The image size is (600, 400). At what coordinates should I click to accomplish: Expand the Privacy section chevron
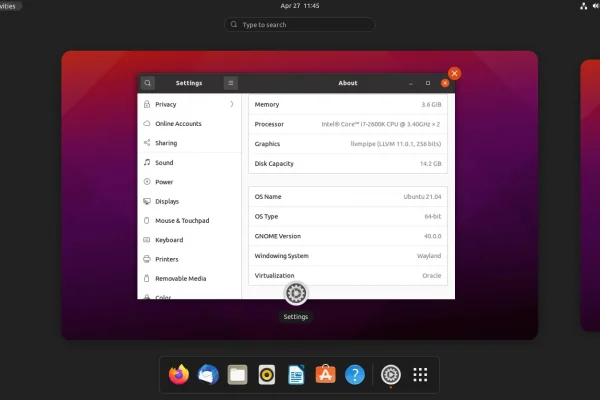[x=232, y=104]
